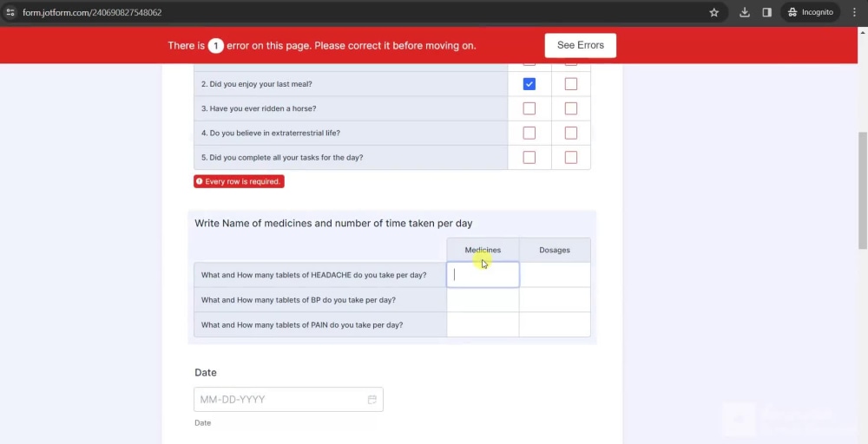Click 'Have you ever ridden a horse?' text
This screenshot has height=444, width=868.
259,108
